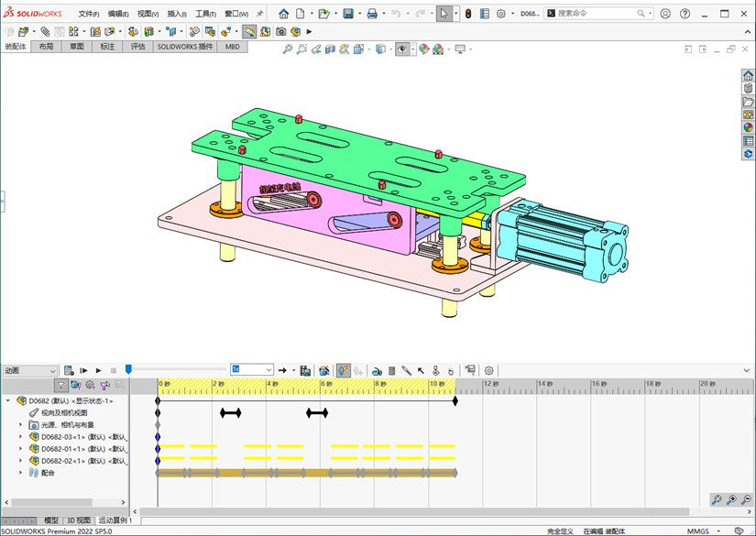
Task: Toggle the Autokey button in motion toolbar
Action: point(343,370)
